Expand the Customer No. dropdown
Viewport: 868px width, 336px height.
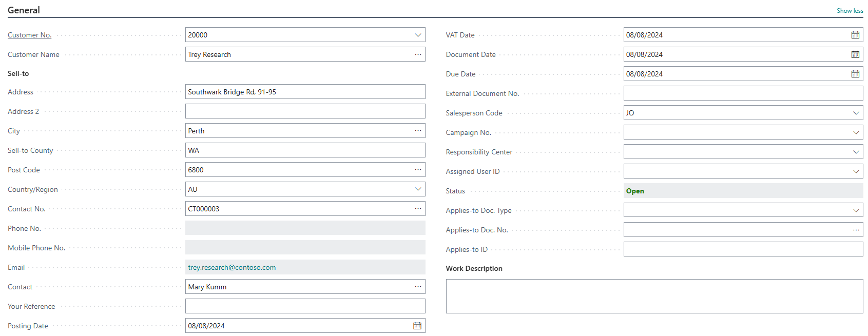(x=418, y=35)
